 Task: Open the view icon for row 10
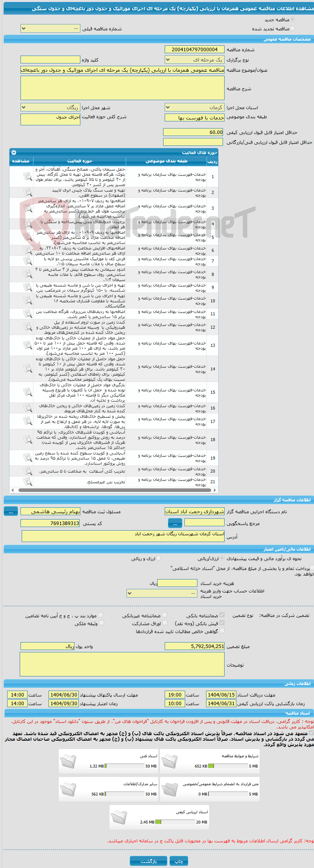28,300
